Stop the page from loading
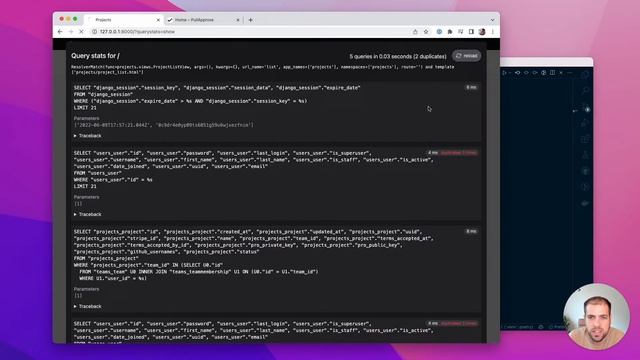Image resolution: width=640 pixels, height=360 pixels. tap(81, 31)
